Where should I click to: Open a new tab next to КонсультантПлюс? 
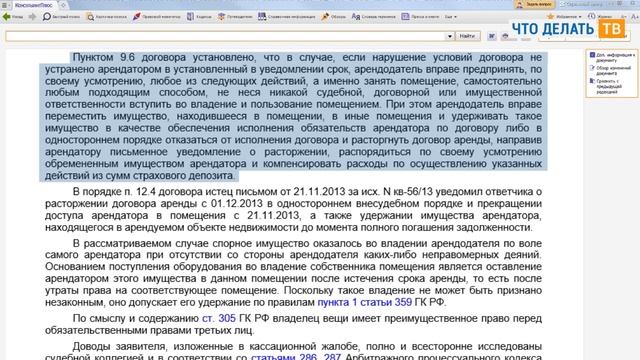coord(63,5)
